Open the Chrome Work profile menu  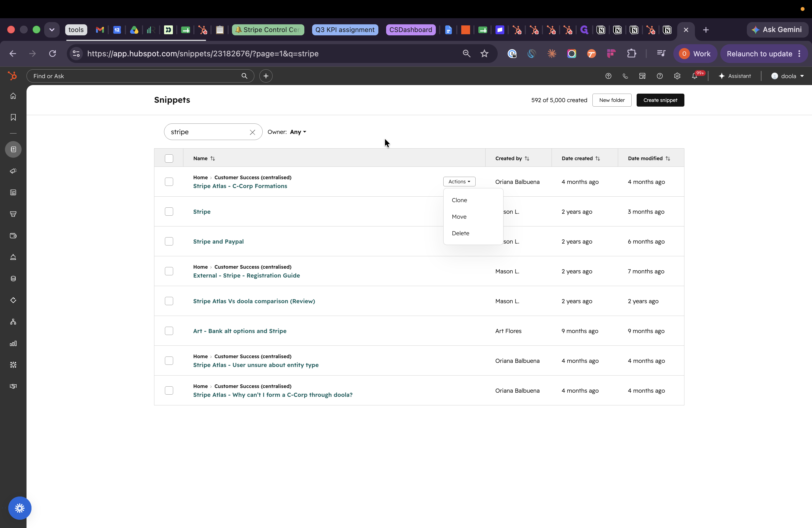click(x=695, y=54)
